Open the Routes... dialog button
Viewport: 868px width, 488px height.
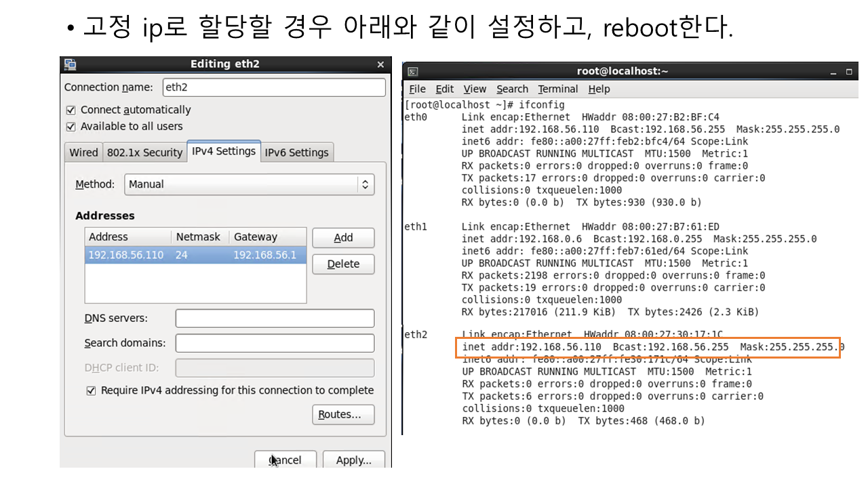coord(343,415)
